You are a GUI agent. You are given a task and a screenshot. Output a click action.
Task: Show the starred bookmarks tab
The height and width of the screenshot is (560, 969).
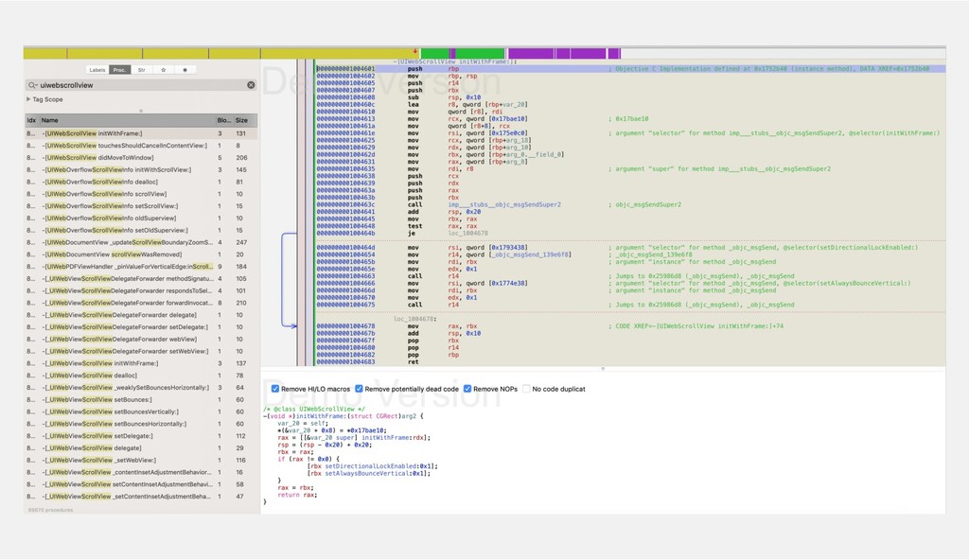tap(163, 70)
